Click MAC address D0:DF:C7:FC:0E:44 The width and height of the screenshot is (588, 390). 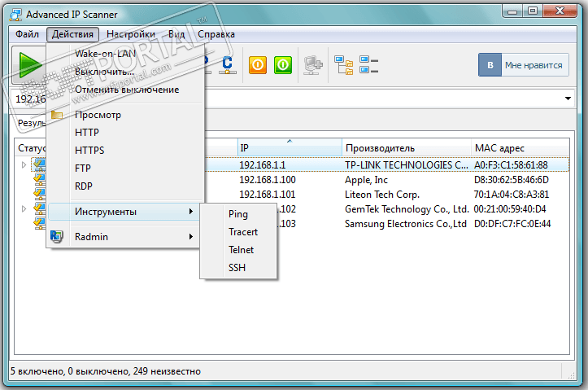(512, 224)
